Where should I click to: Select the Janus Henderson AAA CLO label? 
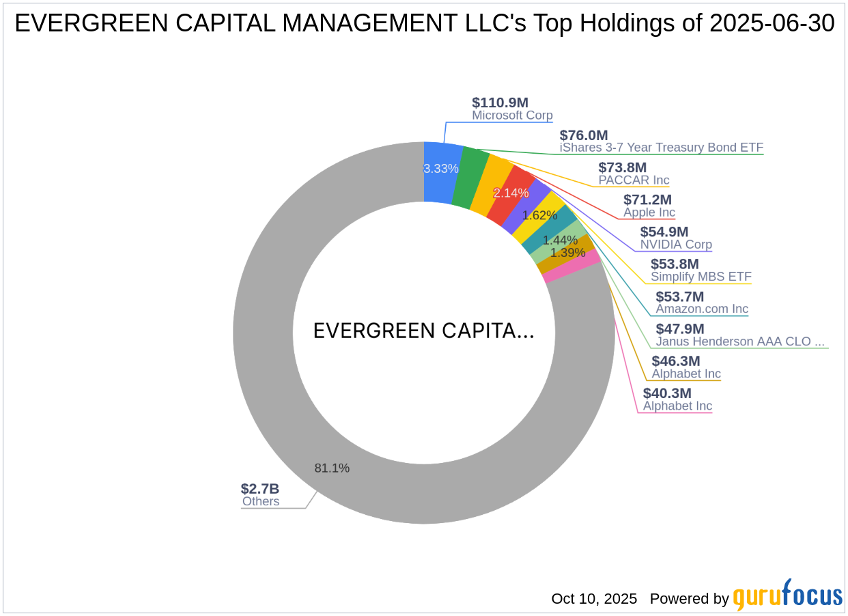click(739, 341)
